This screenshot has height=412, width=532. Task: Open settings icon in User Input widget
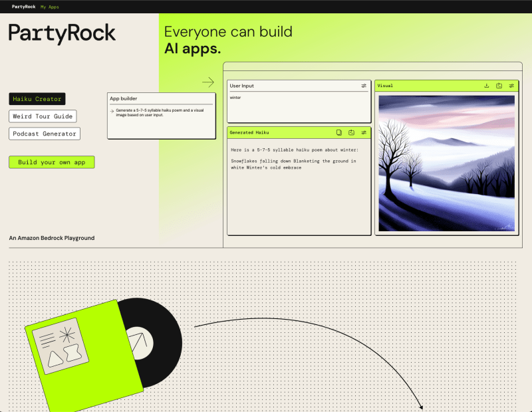click(x=364, y=86)
